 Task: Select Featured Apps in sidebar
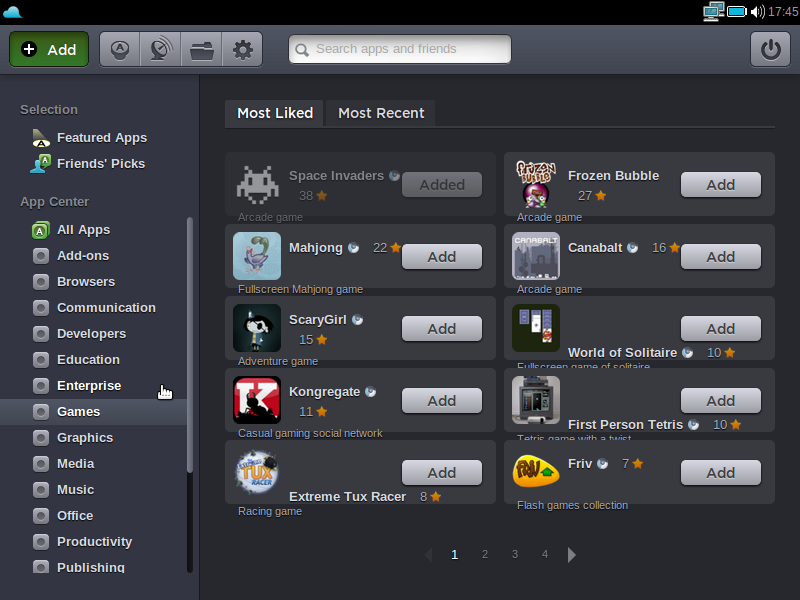pyautogui.click(x=101, y=138)
